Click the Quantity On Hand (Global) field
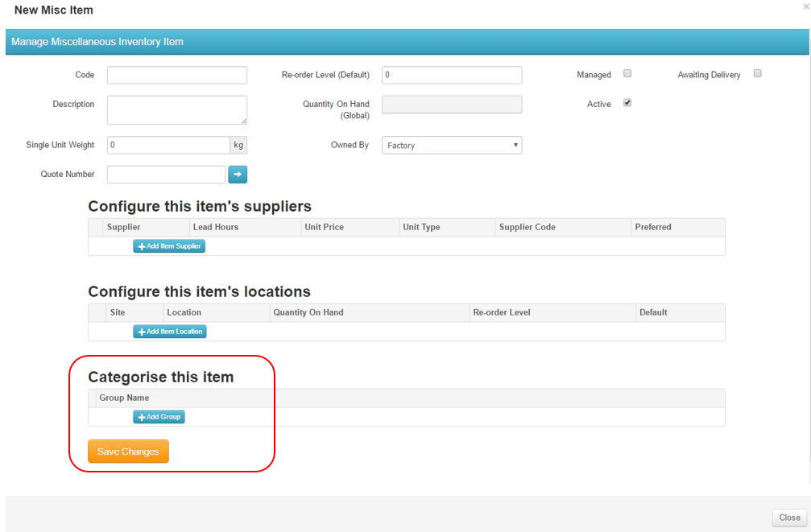811x532 pixels. point(452,105)
